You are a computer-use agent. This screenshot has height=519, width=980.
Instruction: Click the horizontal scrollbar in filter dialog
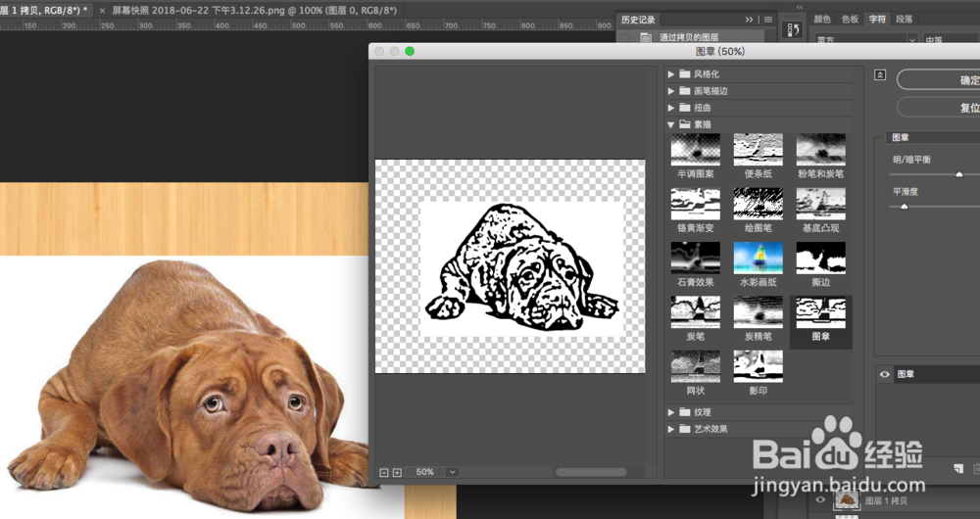tap(591, 472)
